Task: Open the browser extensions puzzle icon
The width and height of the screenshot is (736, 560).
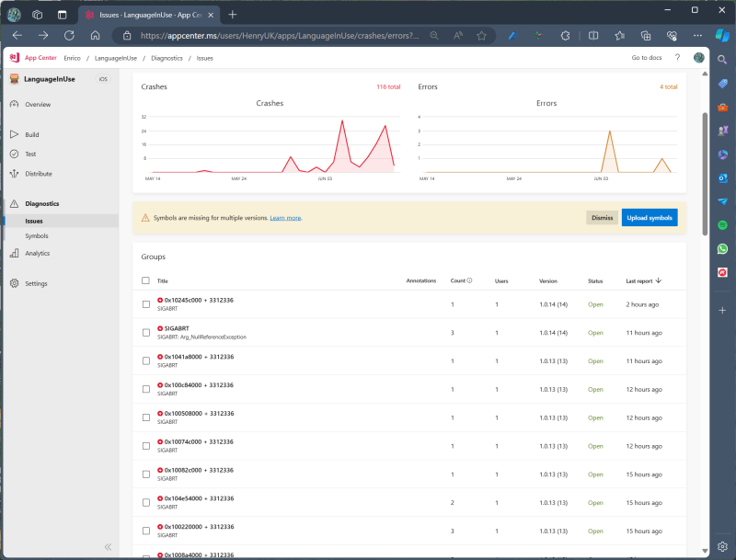Action: pyautogui.click(x=565, y=36)
